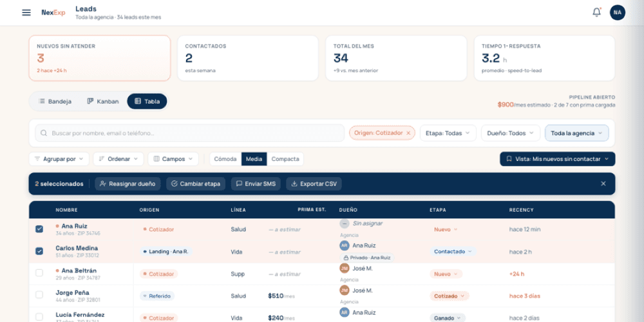The width and height of the screenshot is (644, 322).
Task: Set row density to Cómoda
Action: [225, 159]
